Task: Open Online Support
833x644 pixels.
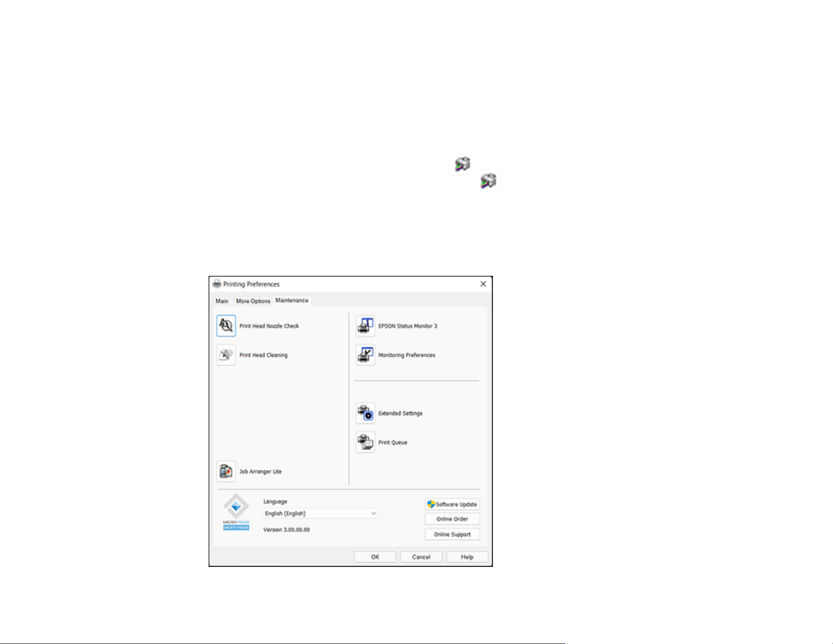Action: point(452,534)
